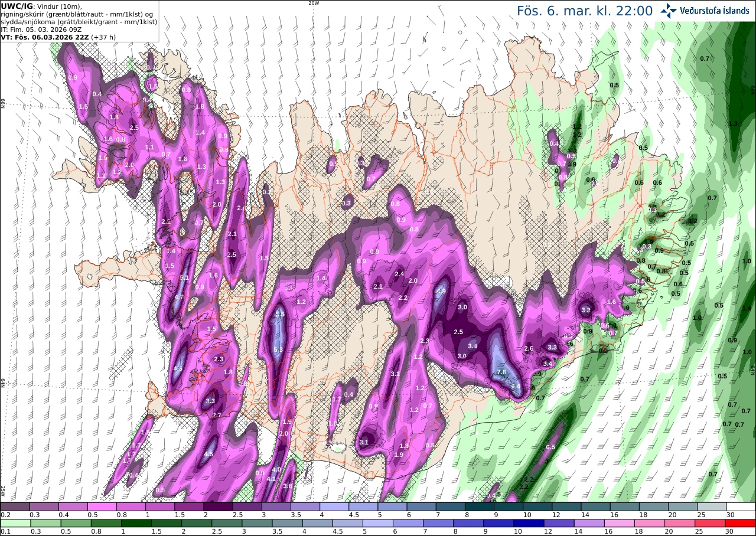Click the 3.6 precipitation value on map
The image size is (756, 536).
(x=288, y=486)
